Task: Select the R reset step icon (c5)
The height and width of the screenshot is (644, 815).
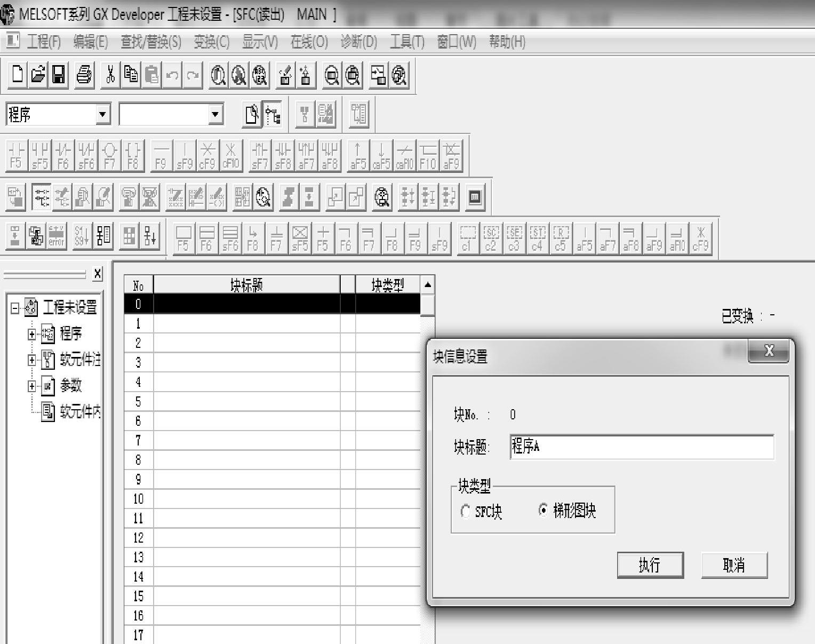Action: pyautogui.click(x=561, y=237)
